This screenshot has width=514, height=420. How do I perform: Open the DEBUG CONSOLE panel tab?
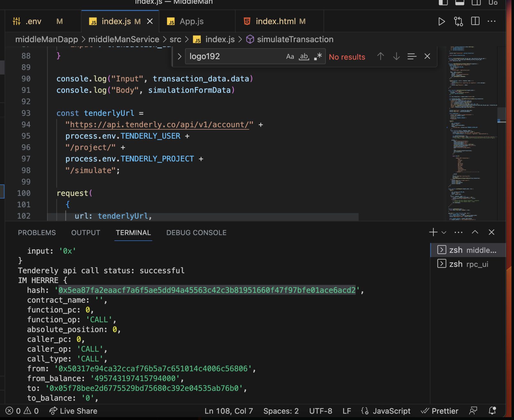(x=197, y=233)
